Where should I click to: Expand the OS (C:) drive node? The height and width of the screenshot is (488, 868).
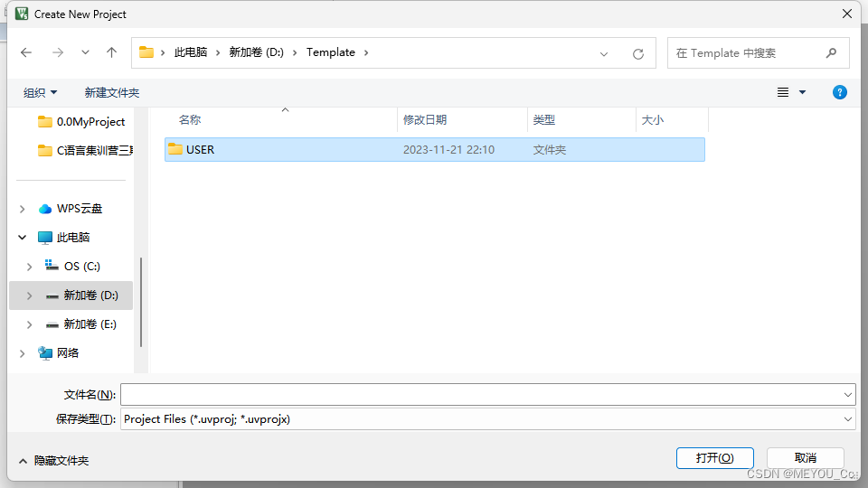pos(29,267)
